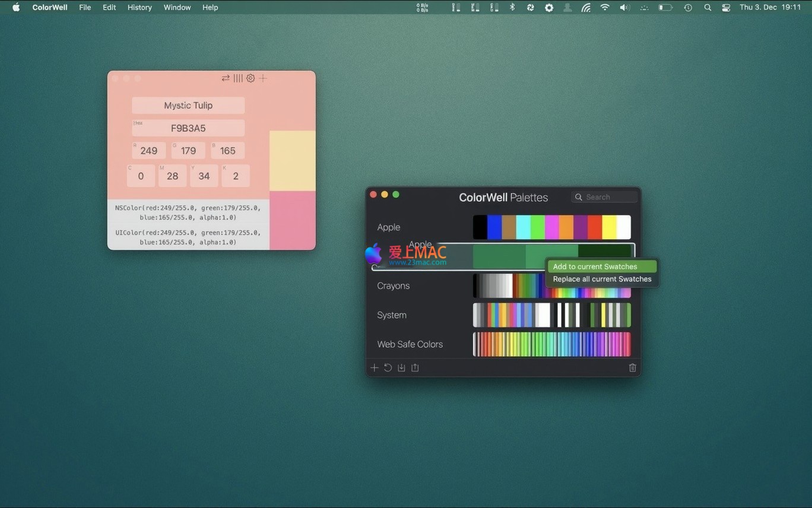The height and width of the screenshot is (508, 812).
Task: Open the History menu
Action: 139,8
